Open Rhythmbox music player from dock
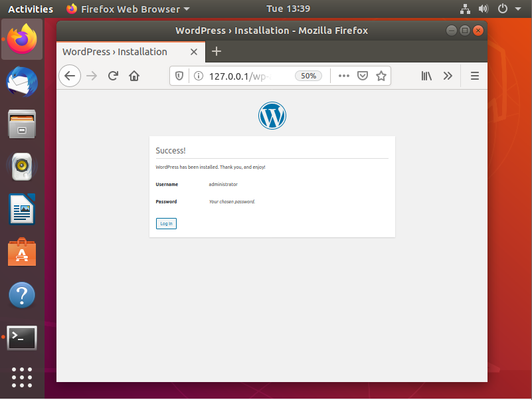 click(x=22, y=166)
